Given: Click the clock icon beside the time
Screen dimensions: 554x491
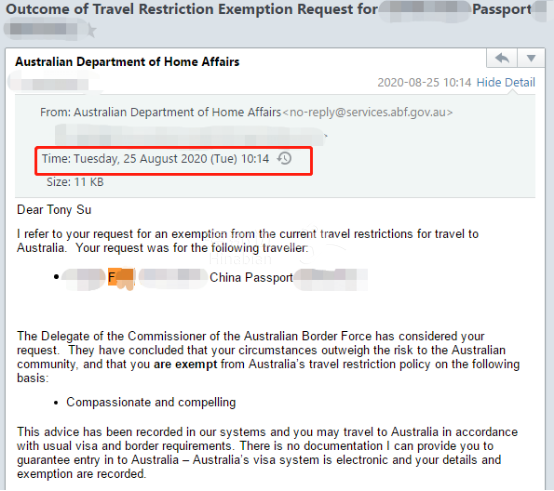Looking at the screenshot, I should click(x=284, y=158).
